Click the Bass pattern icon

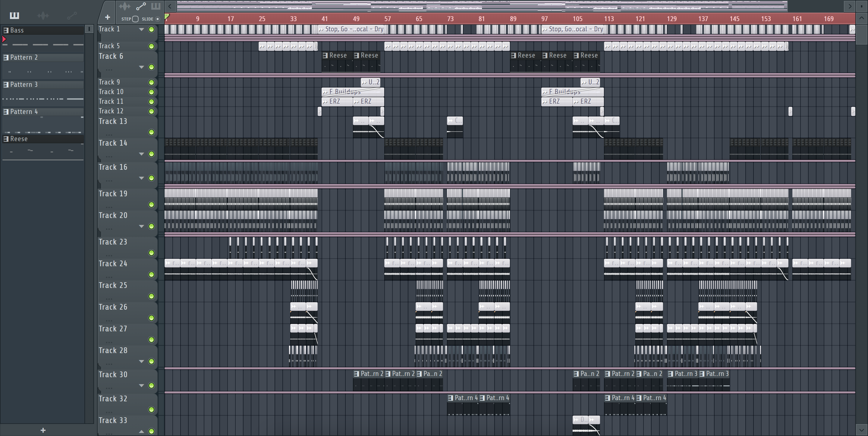click(6, 30)
